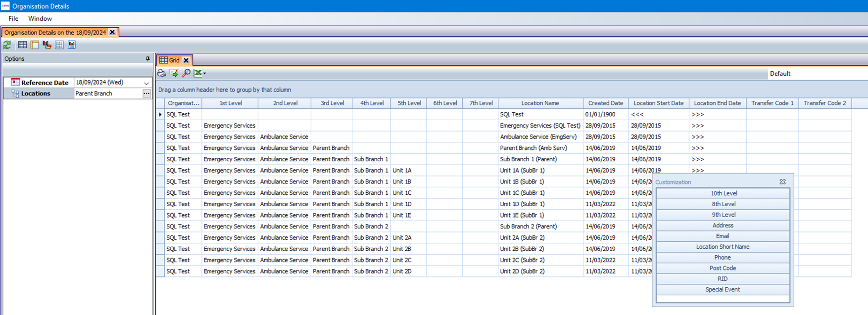Click the yellow ruler page layout icon

click(35, 45)
